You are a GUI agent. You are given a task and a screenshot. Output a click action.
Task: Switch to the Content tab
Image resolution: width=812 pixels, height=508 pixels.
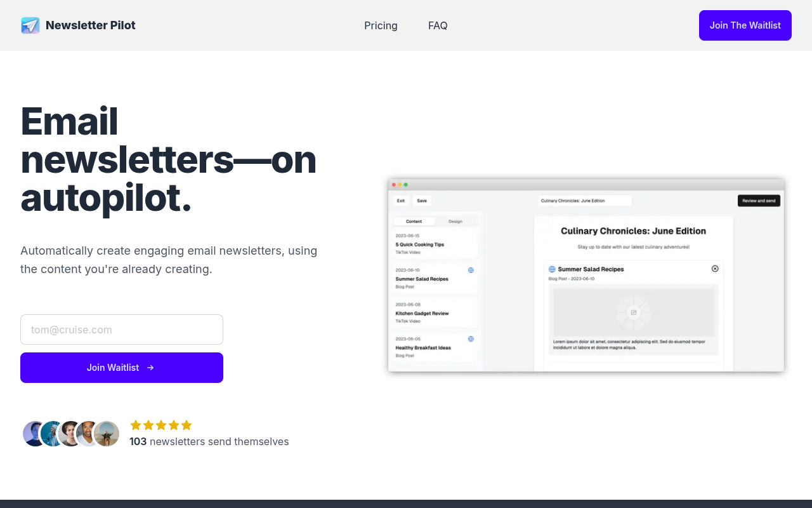[x=414, y=221]
